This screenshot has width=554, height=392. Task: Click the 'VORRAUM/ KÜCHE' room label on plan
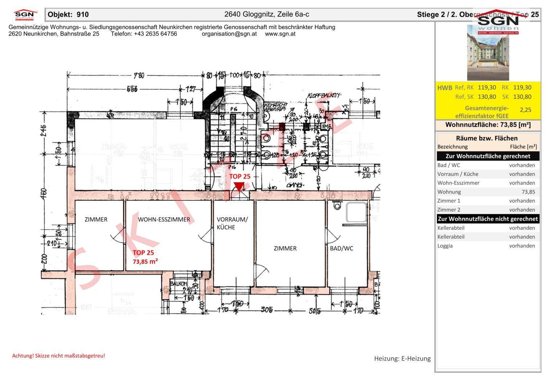(x=232, y=223)
